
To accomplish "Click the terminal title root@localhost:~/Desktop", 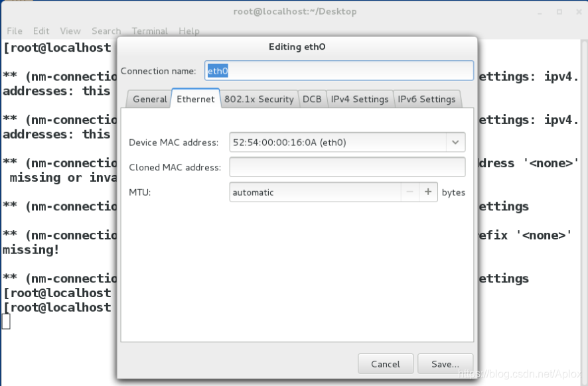I will [295, 12].
